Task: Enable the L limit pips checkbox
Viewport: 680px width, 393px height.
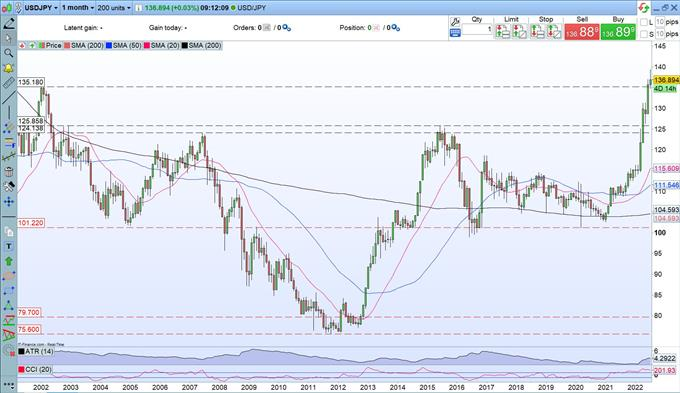Action: (644, 22)
